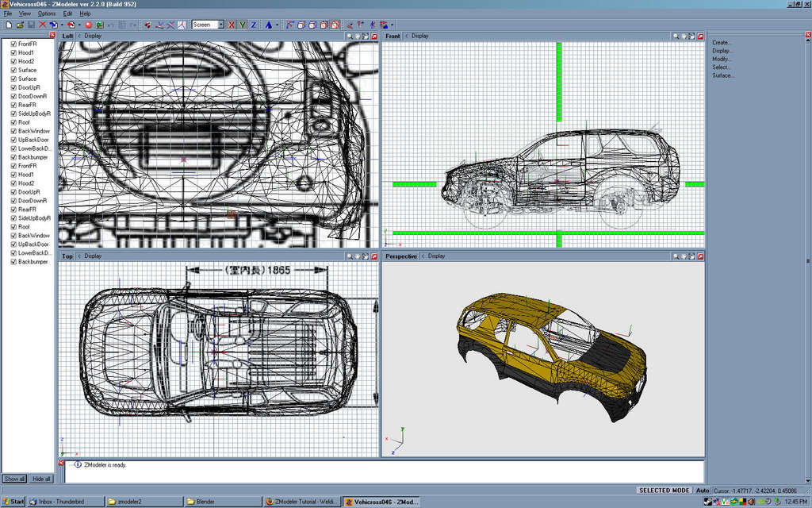Click the clock showing 12:45 PM
This screenshot has height=508, width=812.
(x=795, y=502)
